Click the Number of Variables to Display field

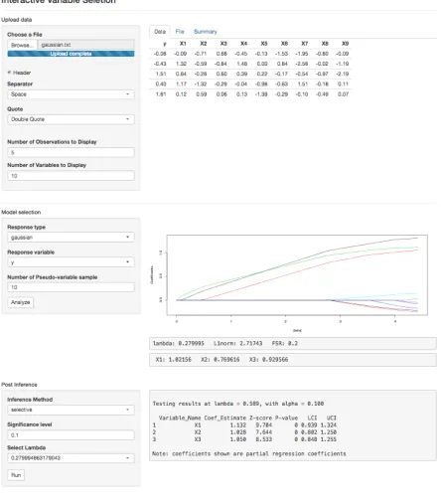pyautogui.click(x=71, y=176)
